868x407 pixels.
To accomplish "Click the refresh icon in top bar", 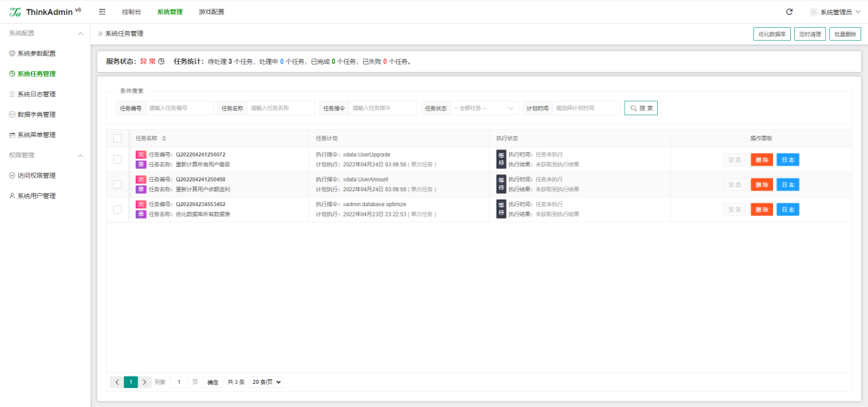I will (x=789, y=12).
